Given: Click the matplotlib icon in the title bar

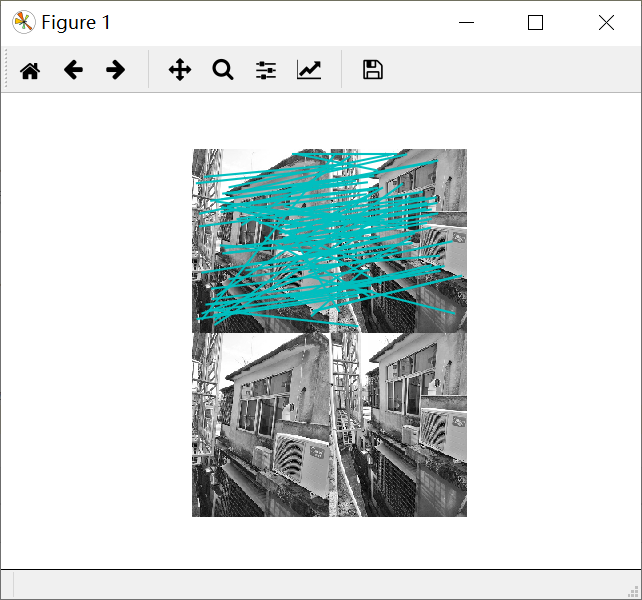Looking at the screenshot, I should pyautogui.click(x=23, y=22).
